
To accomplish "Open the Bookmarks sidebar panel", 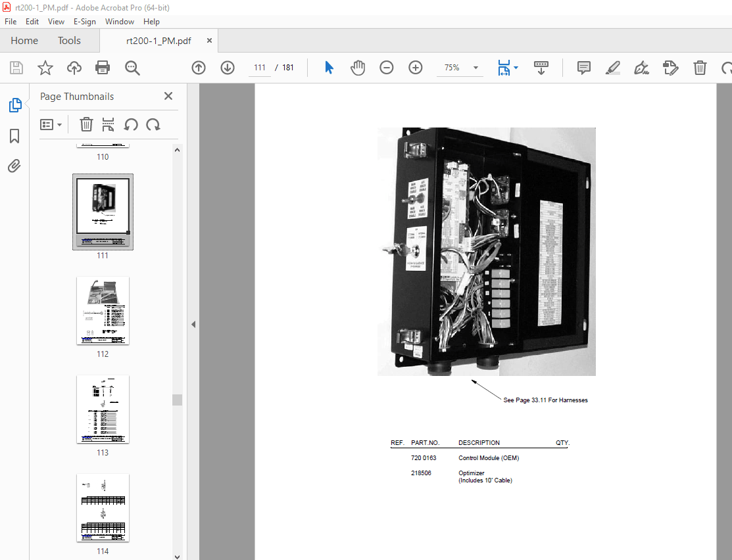I will click(14, 136).
